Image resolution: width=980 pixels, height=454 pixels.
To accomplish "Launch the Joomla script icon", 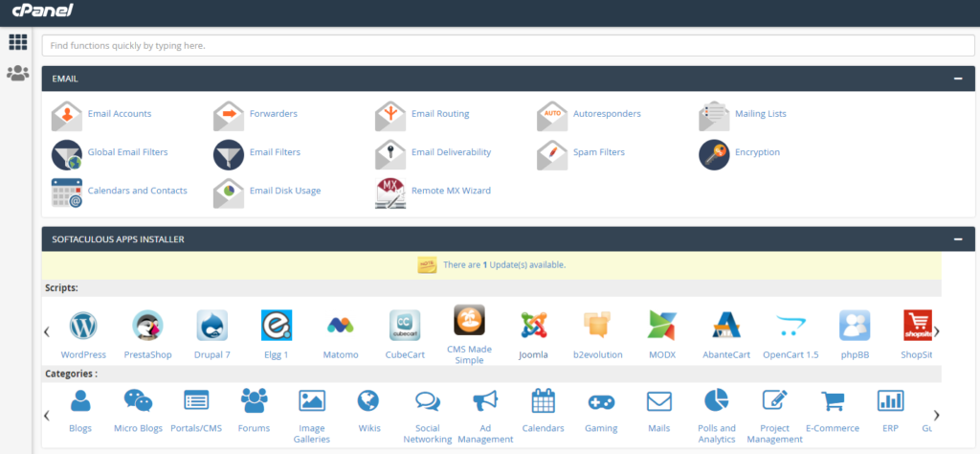I will coord(534,326).
